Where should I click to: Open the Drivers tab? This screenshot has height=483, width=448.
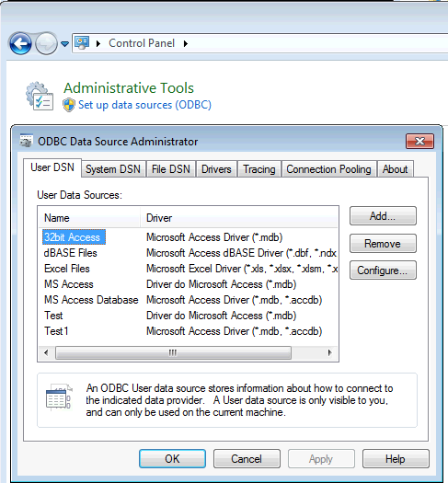point(216,169)
